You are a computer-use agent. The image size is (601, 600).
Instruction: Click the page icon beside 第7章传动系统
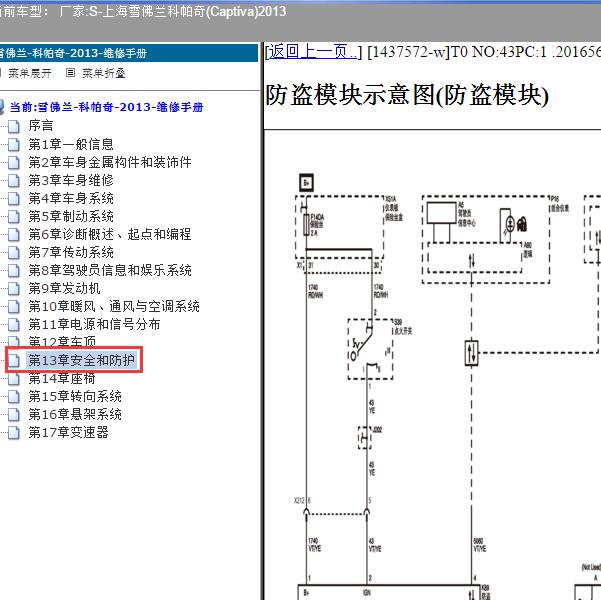(x=14, y=253)
